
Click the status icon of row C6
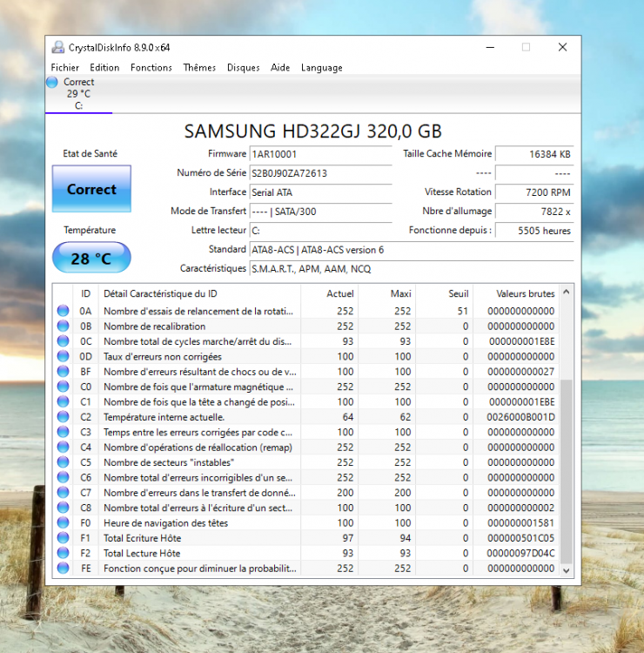(64, 477)
